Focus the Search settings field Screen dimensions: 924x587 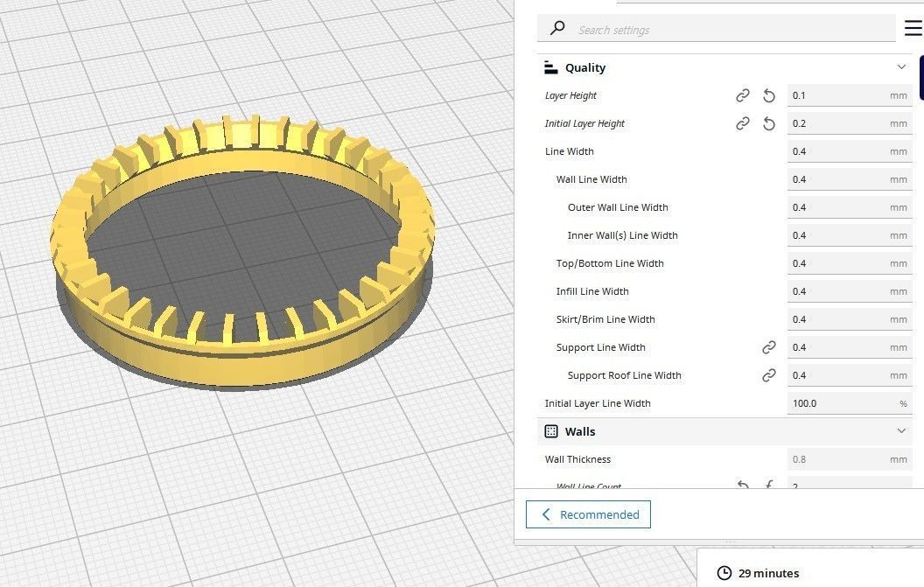(716, 29)
